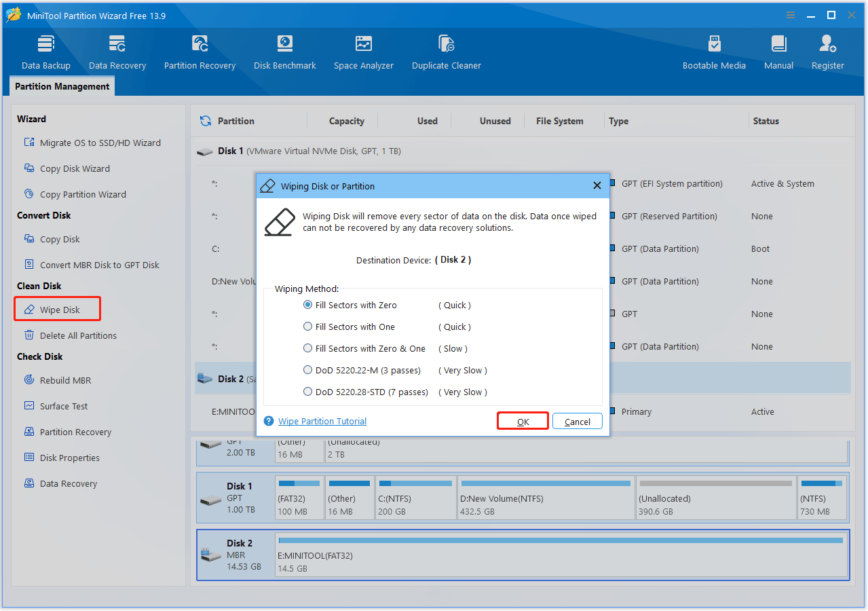Open the Space Analyzer

[x=364, y=52]
